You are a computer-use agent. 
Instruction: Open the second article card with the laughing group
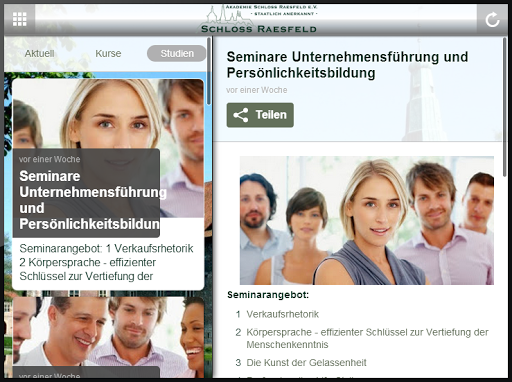[108, 337]
